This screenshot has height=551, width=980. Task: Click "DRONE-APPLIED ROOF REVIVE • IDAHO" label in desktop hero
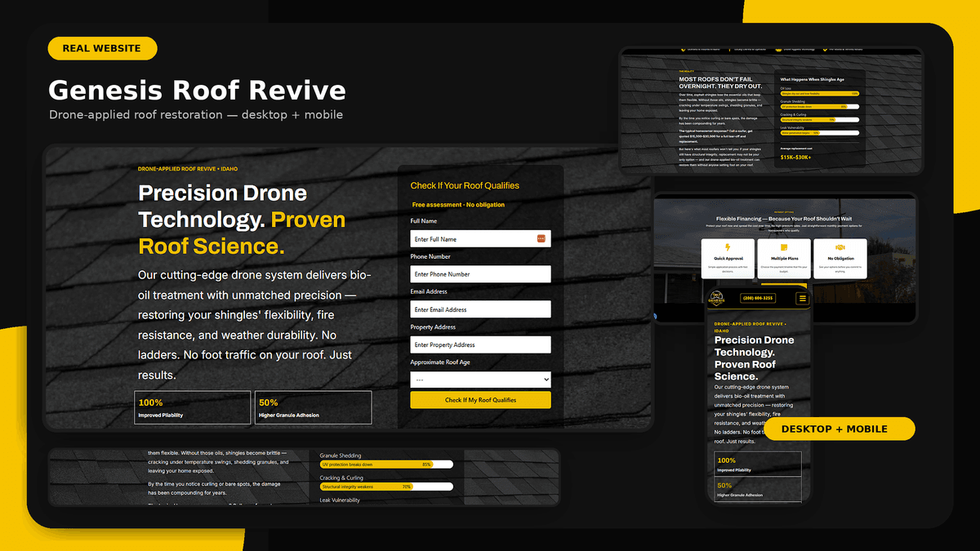pos(188,169)
